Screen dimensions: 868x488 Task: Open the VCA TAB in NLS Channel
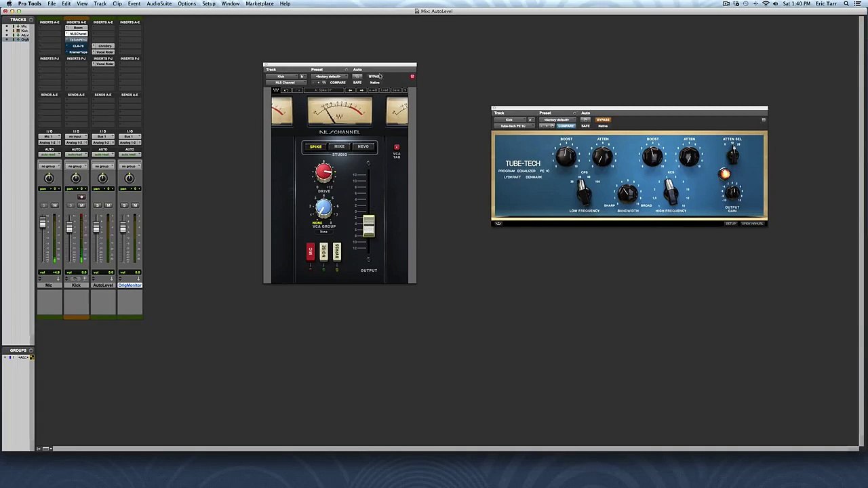[397, 147]
